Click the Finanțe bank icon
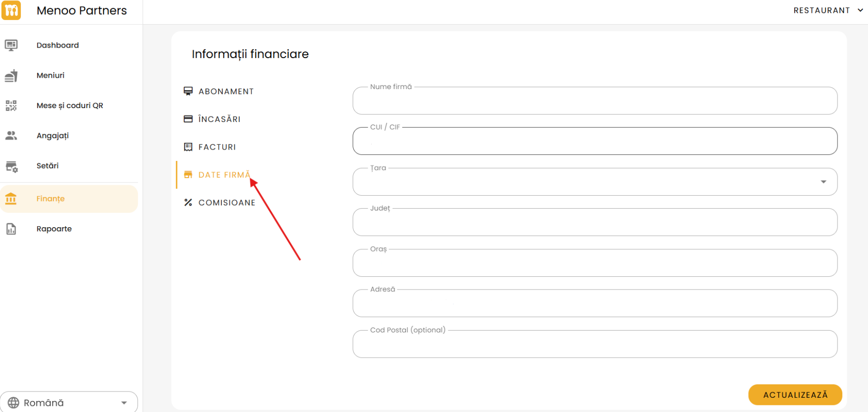The width and height of the screenshot is (868, 412). click(x=11, y=199)
